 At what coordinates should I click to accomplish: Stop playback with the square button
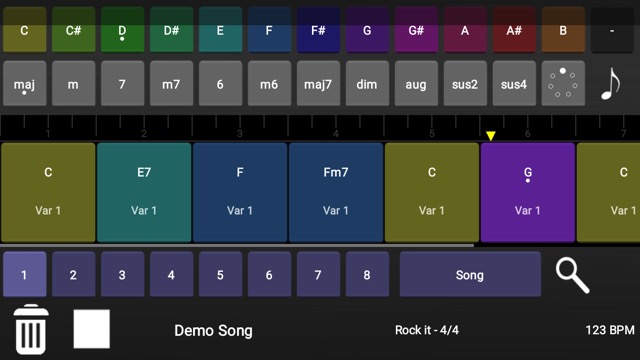pyautogui.click(x=91, y=329)
